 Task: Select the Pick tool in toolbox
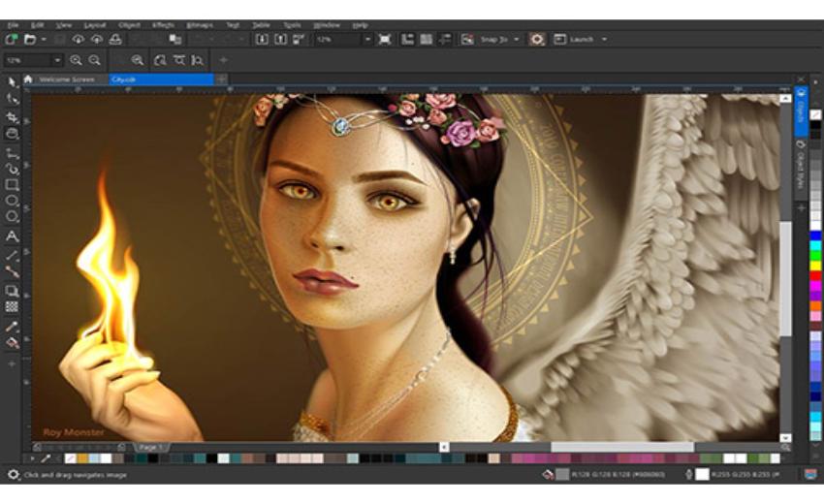[12, 82]
